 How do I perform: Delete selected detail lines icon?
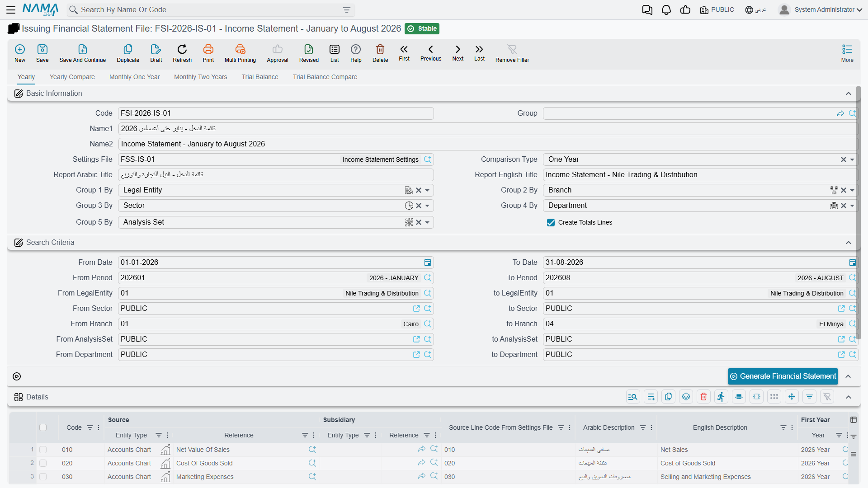[x=703, y=397]
